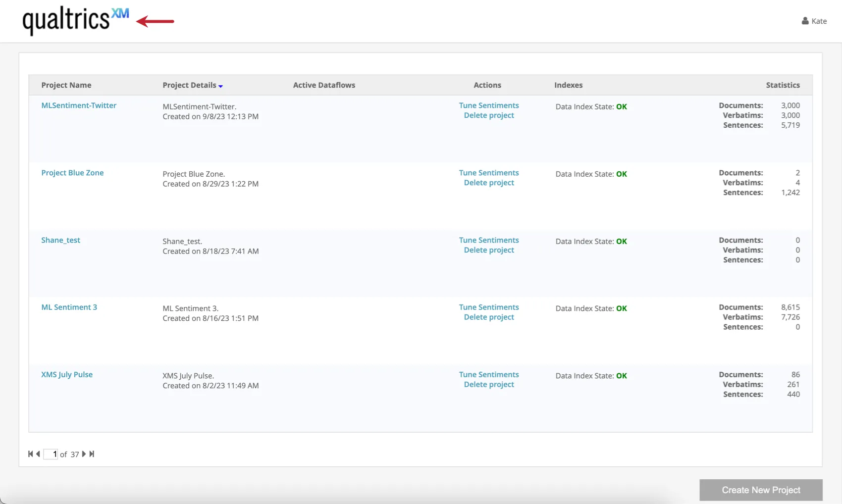Screen dimensions: 842x504
Task: Open the Shane_test project link
Action: [x=60, y=240]
